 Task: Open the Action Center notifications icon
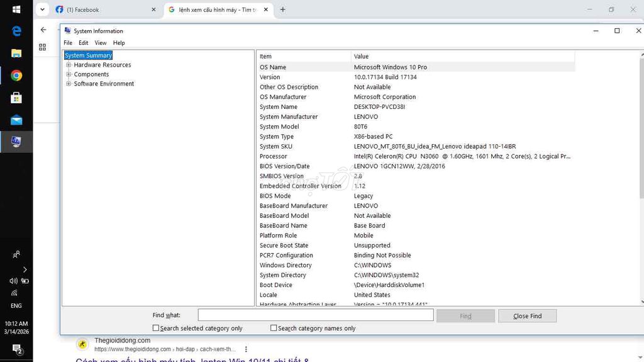[17, 349]
